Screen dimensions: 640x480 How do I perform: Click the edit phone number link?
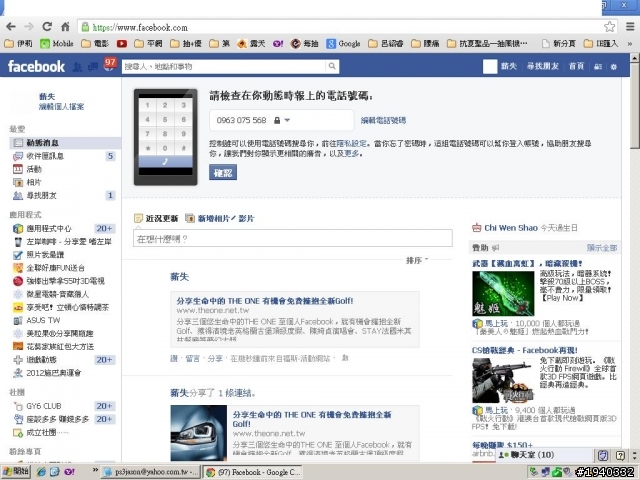[383, 120]
